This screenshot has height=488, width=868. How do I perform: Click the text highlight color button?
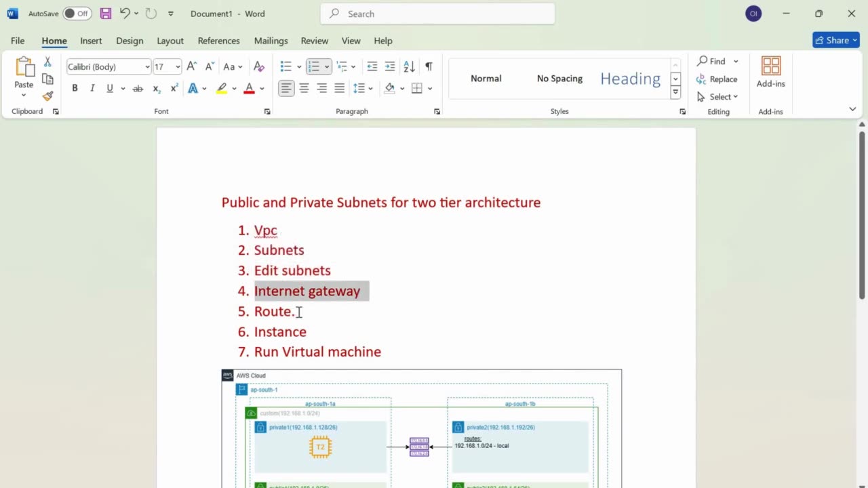[x=221, y=89]
